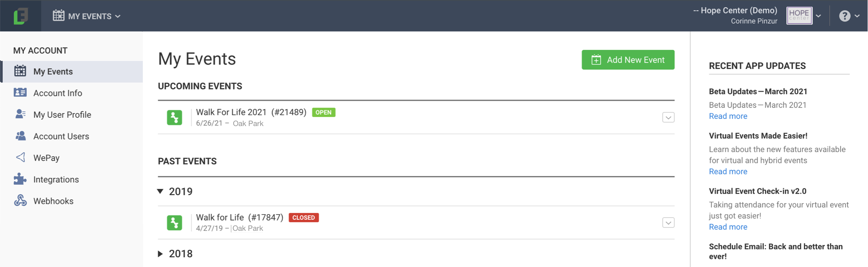Open the dropdown for the closed Walk for Life event

(x=668, y=222)
